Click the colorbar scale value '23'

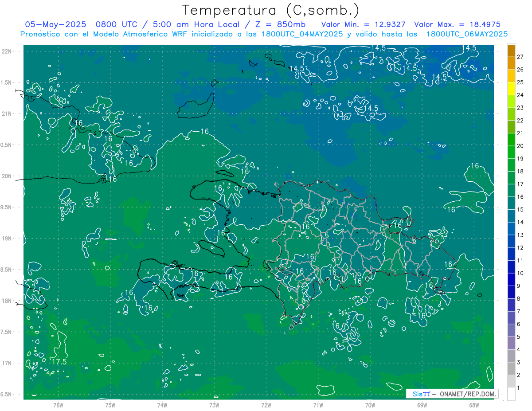tap(520, 108)
